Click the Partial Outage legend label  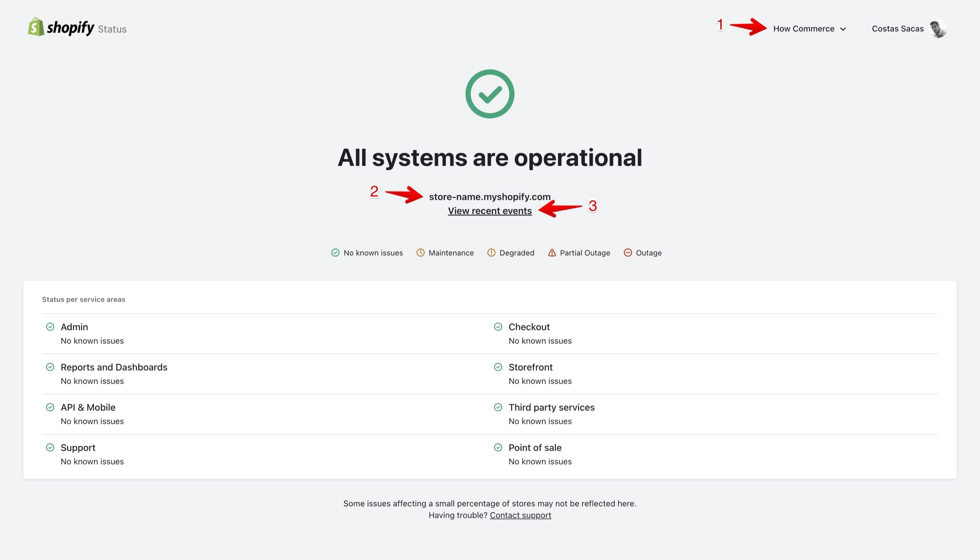coord(585,253)
